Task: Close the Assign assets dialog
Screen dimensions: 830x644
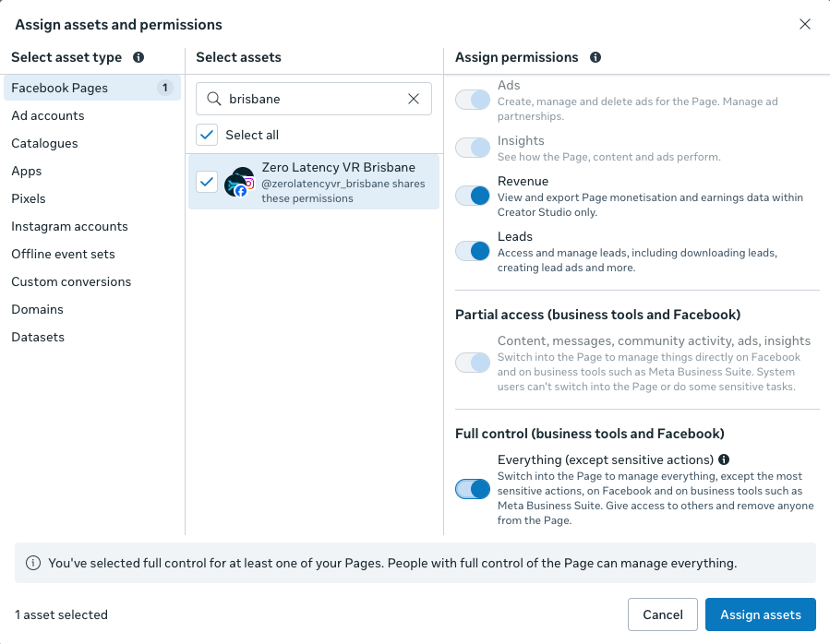Action: coord(804,24)
